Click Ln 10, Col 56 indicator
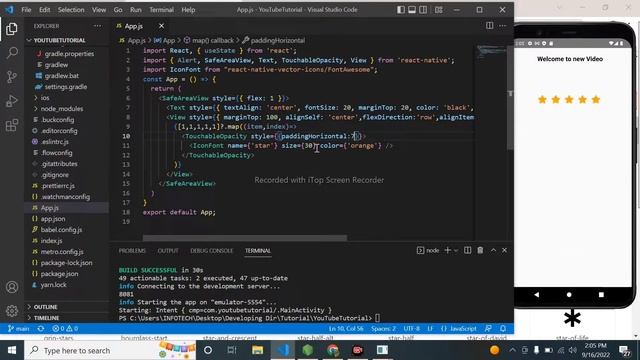Screen dimensions: 640x360 (x=346, y=329)
